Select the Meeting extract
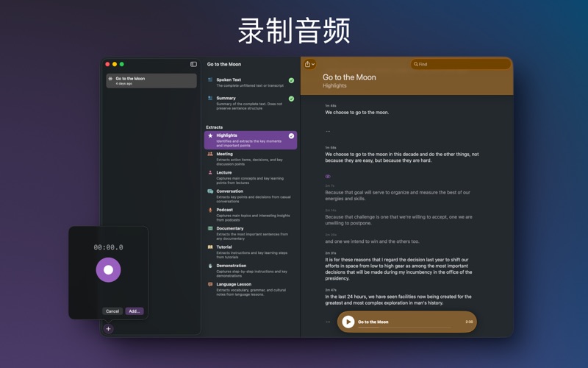588x368 pixels. coord(251,159)
